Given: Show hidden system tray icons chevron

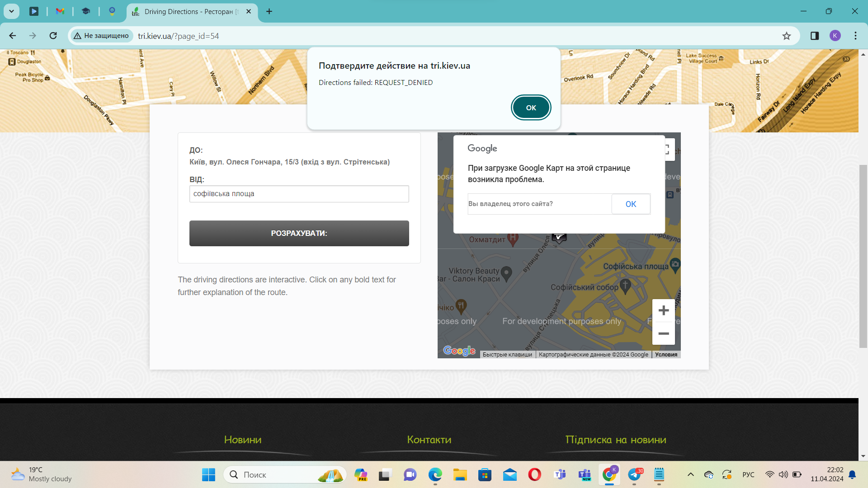Looking at the screenshot, I should (x=690, y=474).
